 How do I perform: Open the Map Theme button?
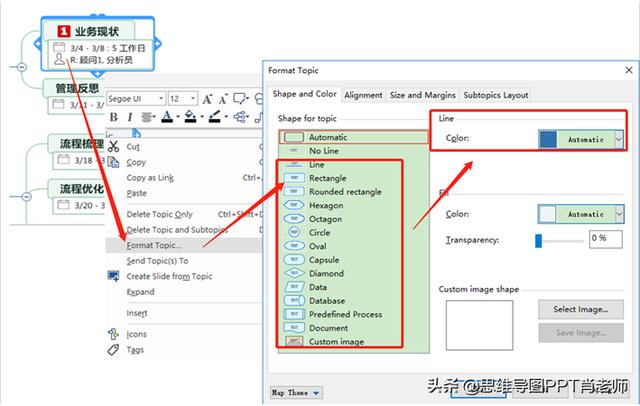point(296,393)
